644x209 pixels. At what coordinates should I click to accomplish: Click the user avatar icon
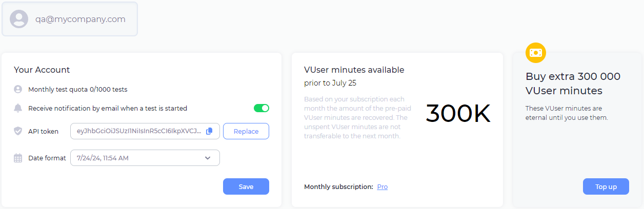coord(19,19)
